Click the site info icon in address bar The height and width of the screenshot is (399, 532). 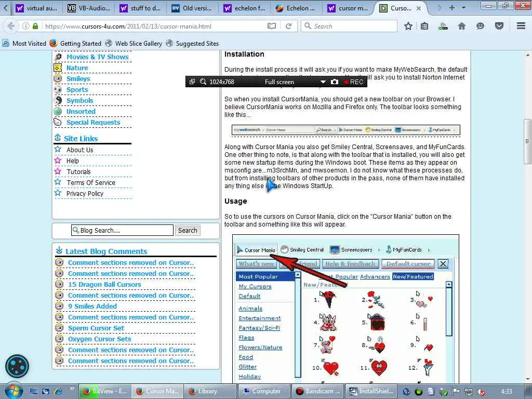click(x=26, y=26)
